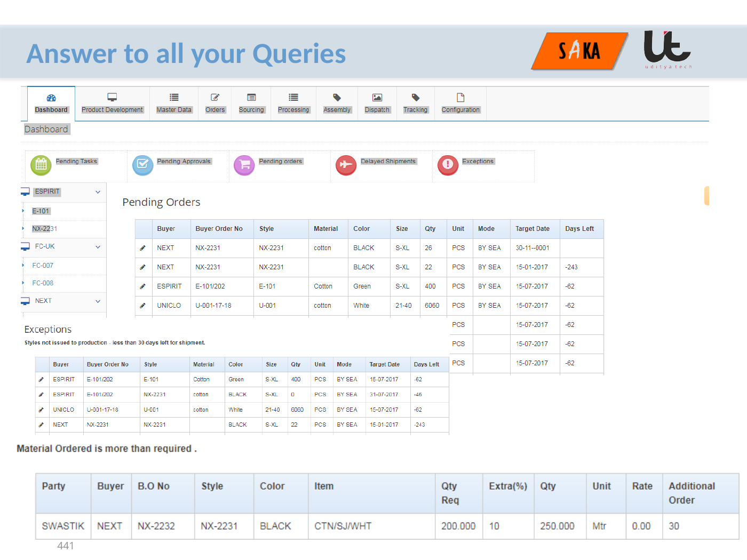
Task: Click the Tracking tag icon
Action: pos(416,98)
